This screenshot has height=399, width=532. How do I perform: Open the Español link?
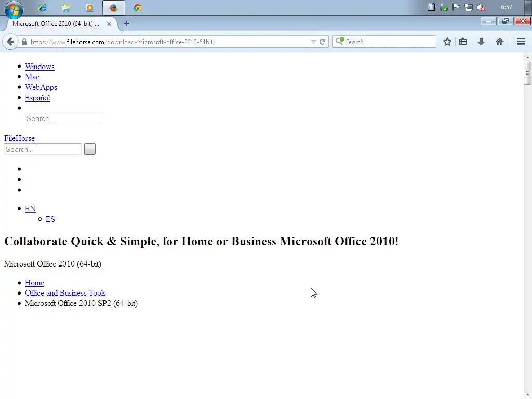pos(37,98)
